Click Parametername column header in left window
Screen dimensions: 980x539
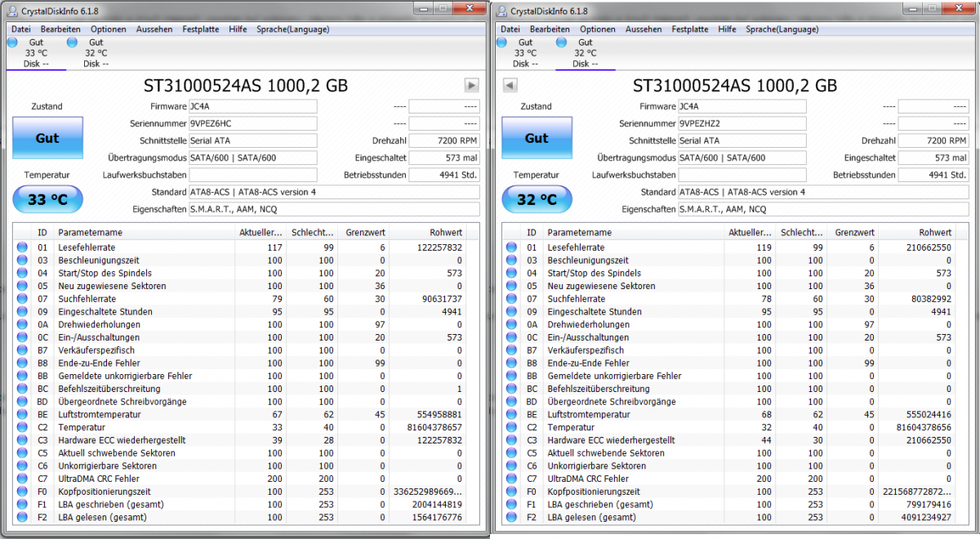click(x=145, y=233)
